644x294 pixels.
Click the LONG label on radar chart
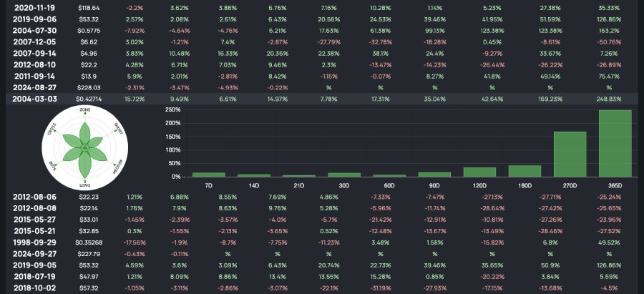tap(84, 185)
